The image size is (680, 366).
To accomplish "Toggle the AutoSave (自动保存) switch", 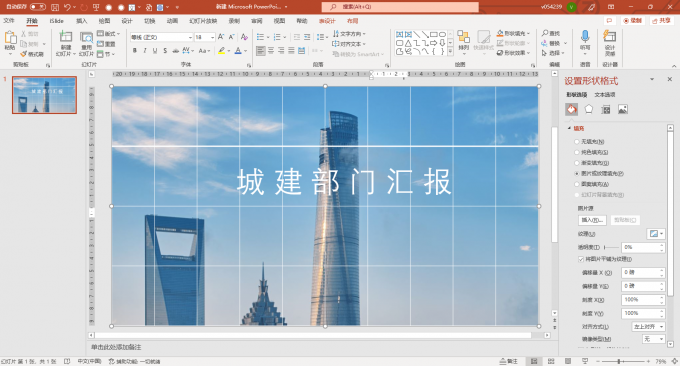I will pos(38,7).
